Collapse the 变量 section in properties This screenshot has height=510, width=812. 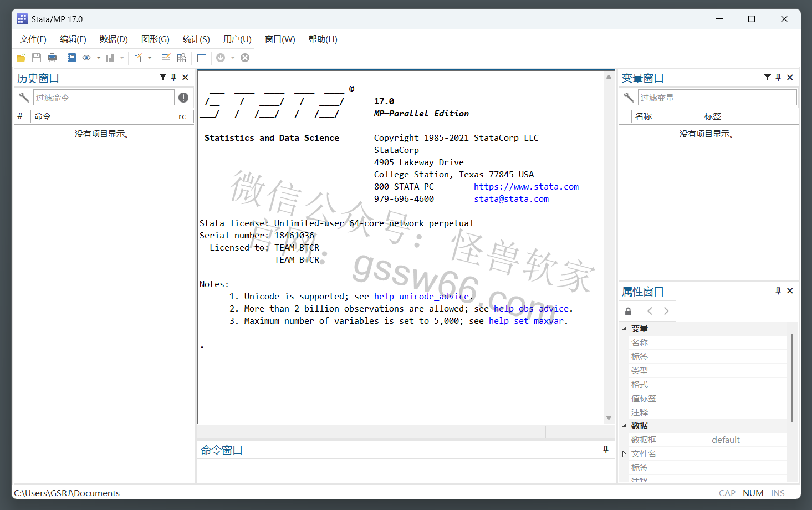click(x=625, y=328)
